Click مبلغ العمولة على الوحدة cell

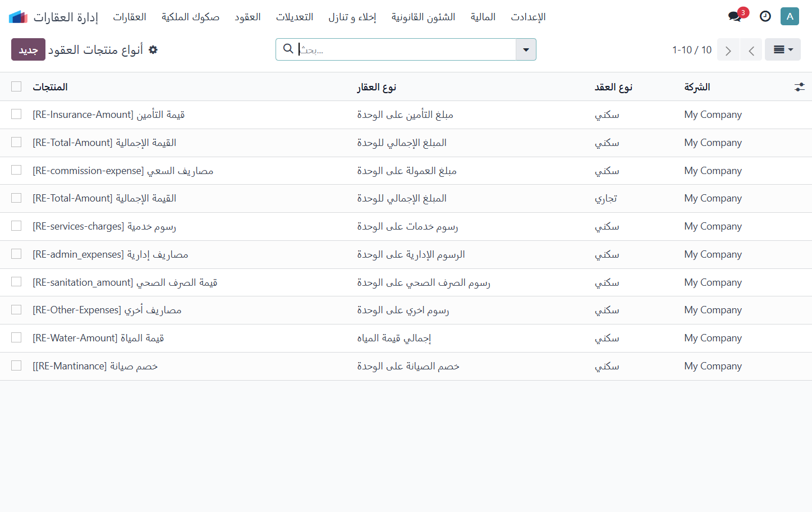tap(407, 171)
